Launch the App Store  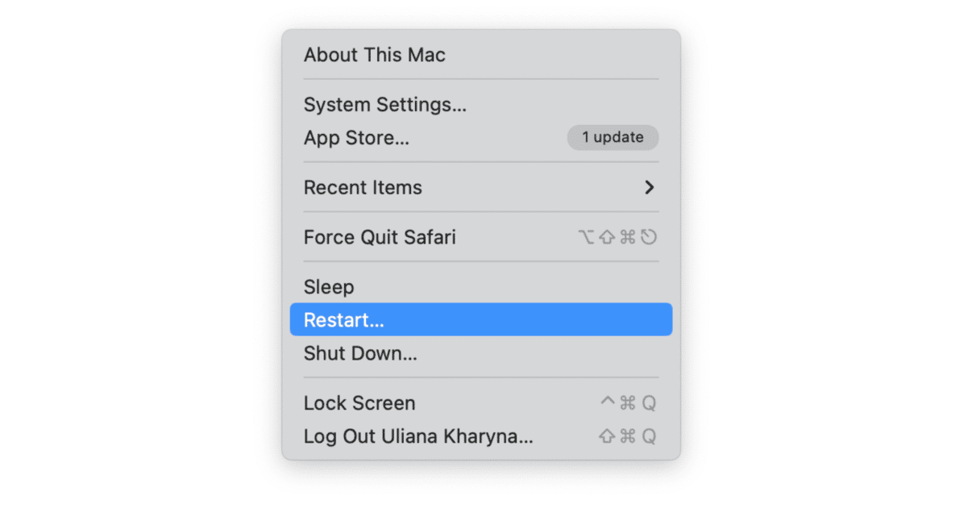[x=356, y=138]
